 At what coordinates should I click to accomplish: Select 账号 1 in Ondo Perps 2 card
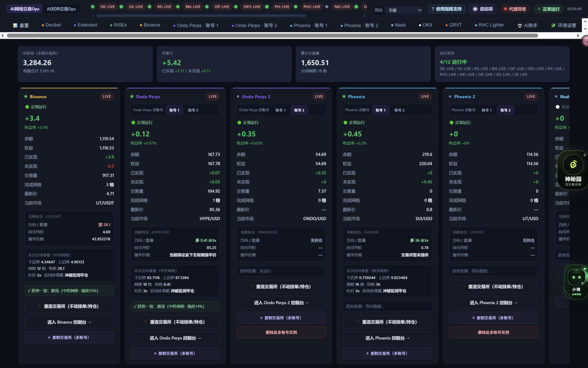click(x=280, y=110)
